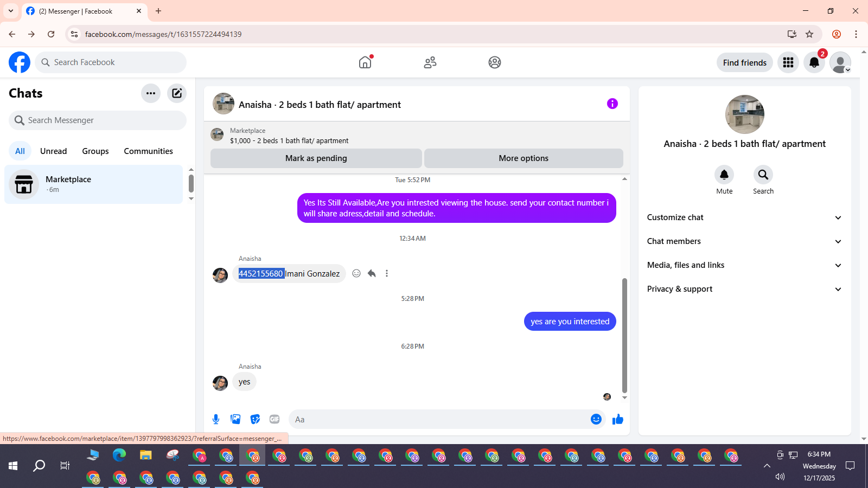This screenshot has width=868, height=488.
Task: Click the apartment photo in right panel
Action: pyautogui.click(x=745, y=114)
